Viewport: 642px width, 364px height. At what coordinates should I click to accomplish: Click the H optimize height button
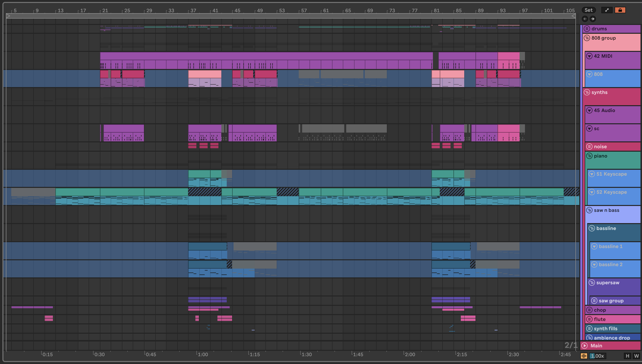click(x=627, y=356)
